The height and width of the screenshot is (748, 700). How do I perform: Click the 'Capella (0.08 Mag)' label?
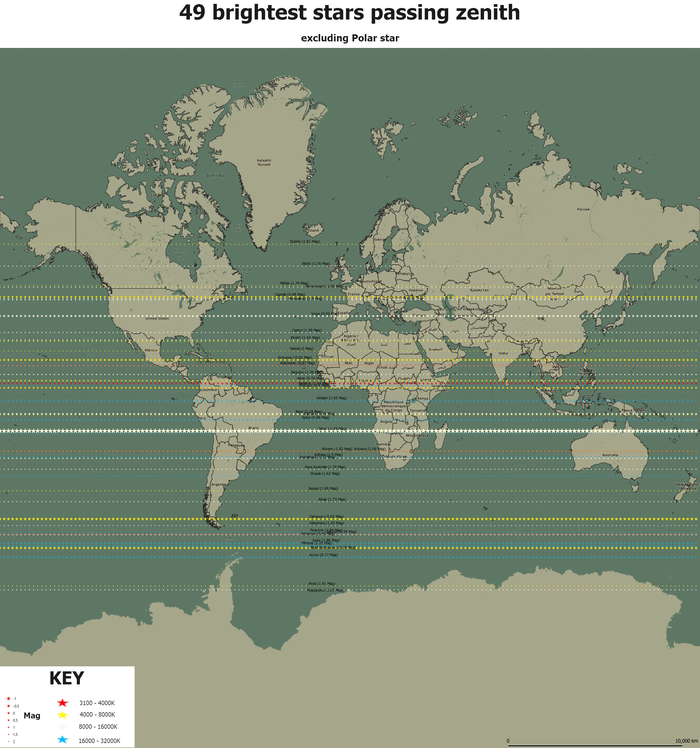[x=290, y=295]
